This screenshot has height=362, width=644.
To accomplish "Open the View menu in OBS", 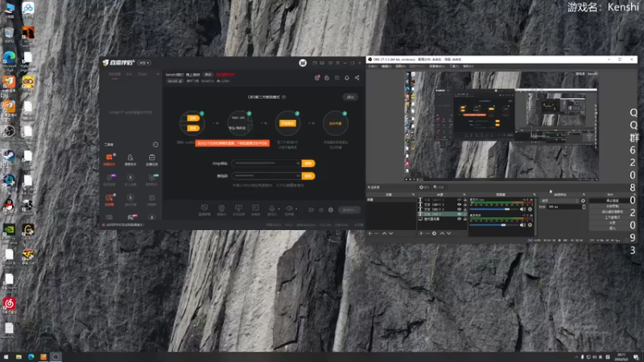I will coord(400,66).
